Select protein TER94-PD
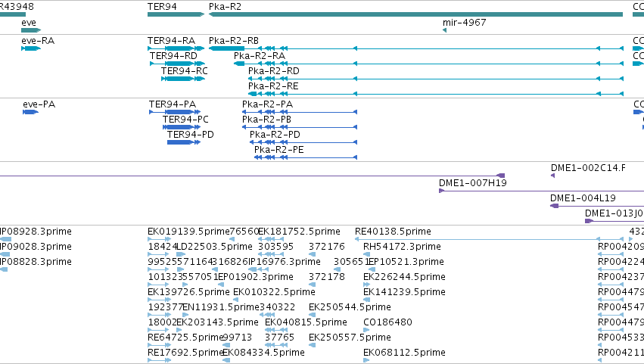 point(191,135)
